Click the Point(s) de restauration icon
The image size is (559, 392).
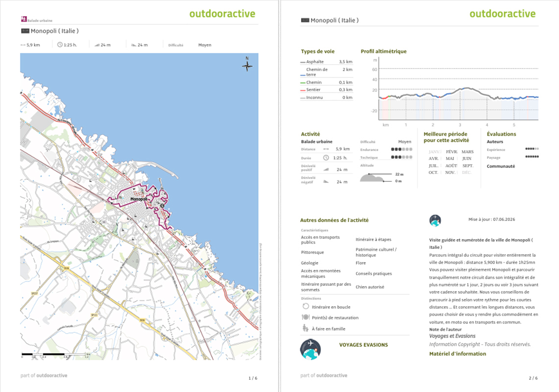click(305, 317)
